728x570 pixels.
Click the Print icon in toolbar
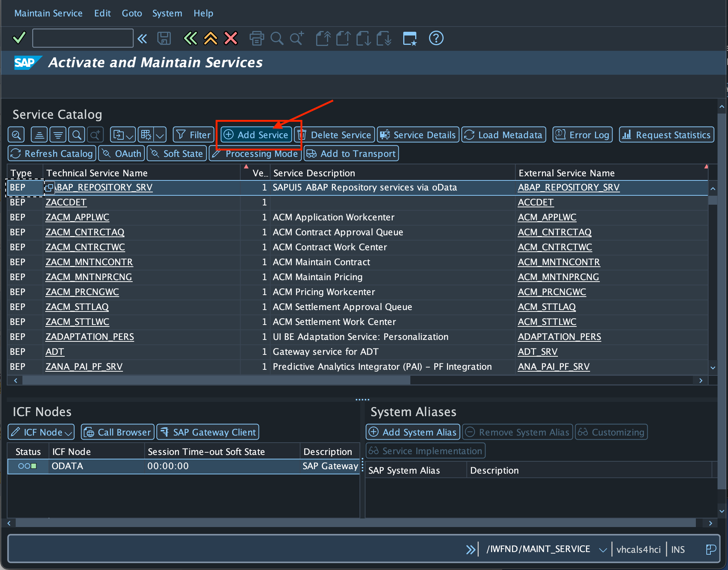coord(256,38)
